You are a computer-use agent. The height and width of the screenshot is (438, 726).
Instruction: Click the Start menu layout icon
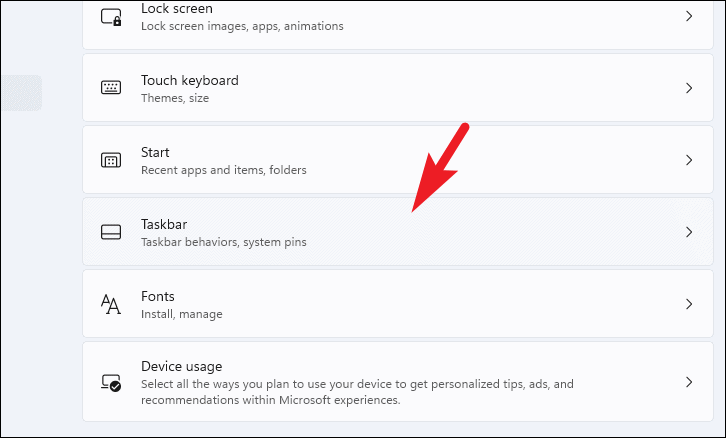111,160
